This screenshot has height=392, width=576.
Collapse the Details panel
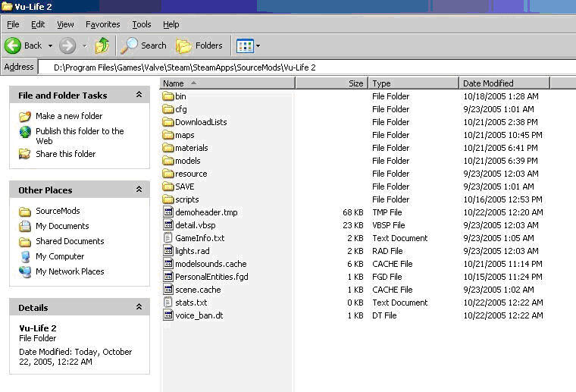point(139,307)
